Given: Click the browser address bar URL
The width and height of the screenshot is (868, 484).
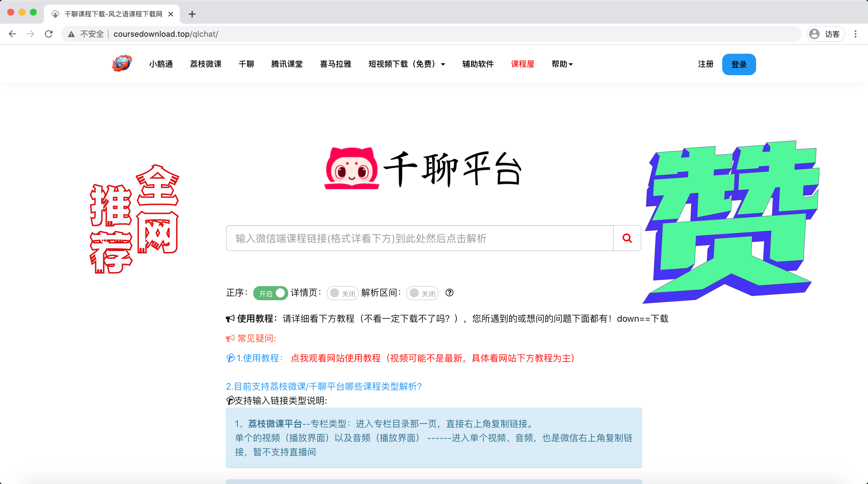Looking at the screenshot, I should (x=166, y=34).
